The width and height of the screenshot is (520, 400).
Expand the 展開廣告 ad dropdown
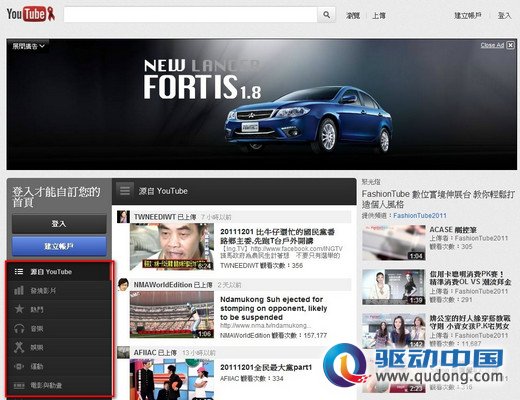click(28, 46)
